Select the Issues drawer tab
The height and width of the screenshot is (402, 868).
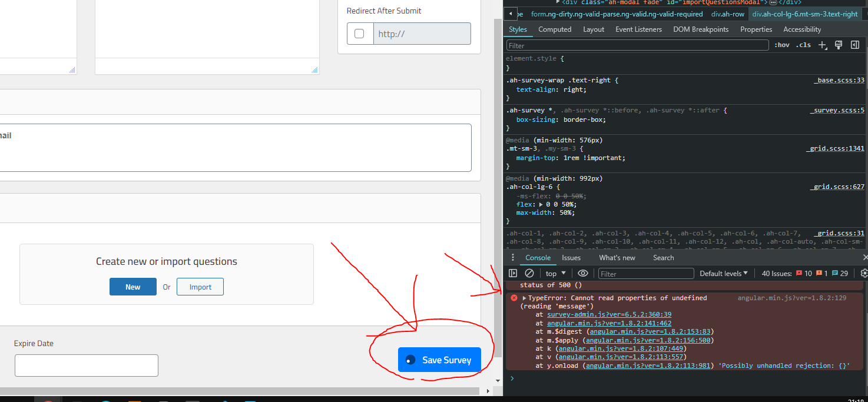click(x=571, y=257)
